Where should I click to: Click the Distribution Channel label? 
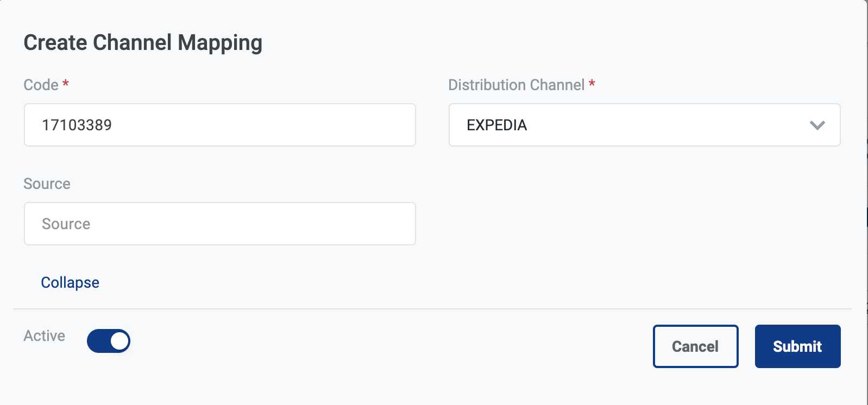pos(516,85)
